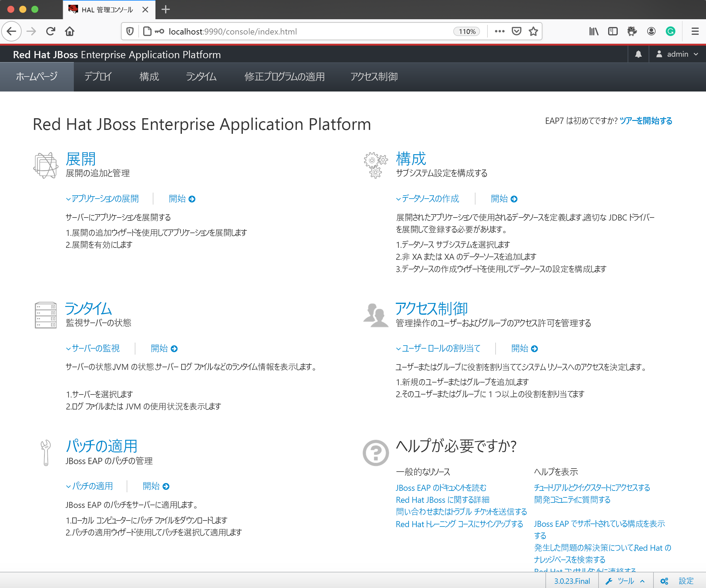Go to 修正プログラムの適用 tab
706x588 pixels.
[x=285, y=76]
